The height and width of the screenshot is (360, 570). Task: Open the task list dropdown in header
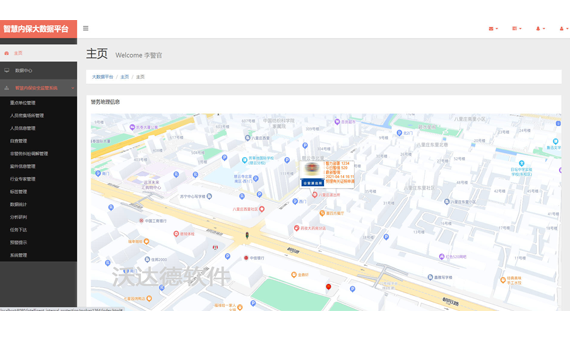click(x=517, y=28)
